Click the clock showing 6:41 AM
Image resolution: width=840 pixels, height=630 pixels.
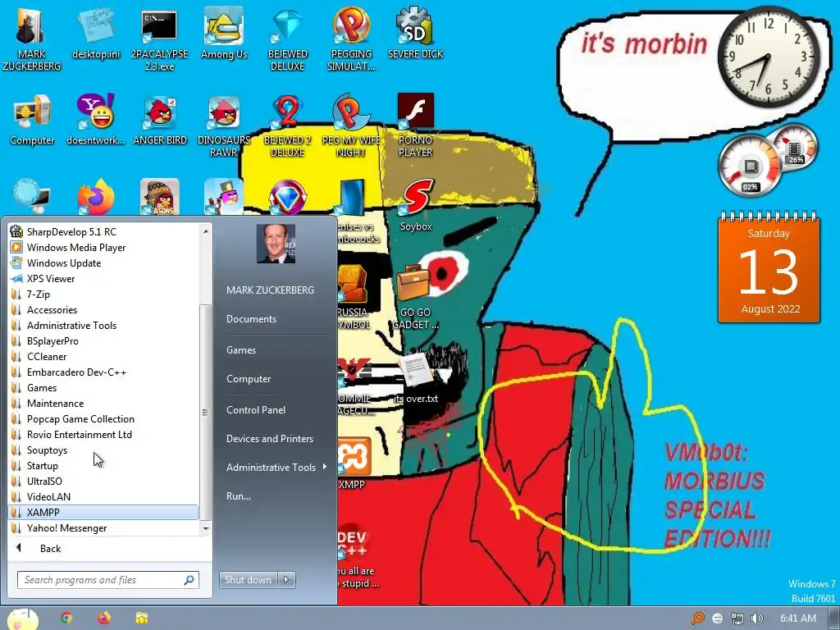coord(798,619)
